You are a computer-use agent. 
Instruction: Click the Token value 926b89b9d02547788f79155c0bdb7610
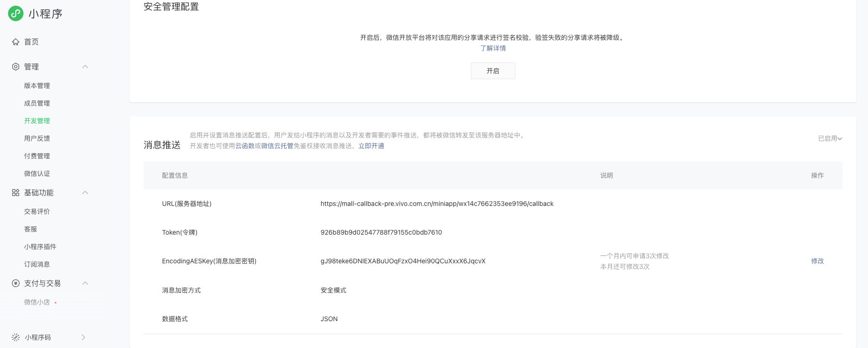(x=381, y=232)
